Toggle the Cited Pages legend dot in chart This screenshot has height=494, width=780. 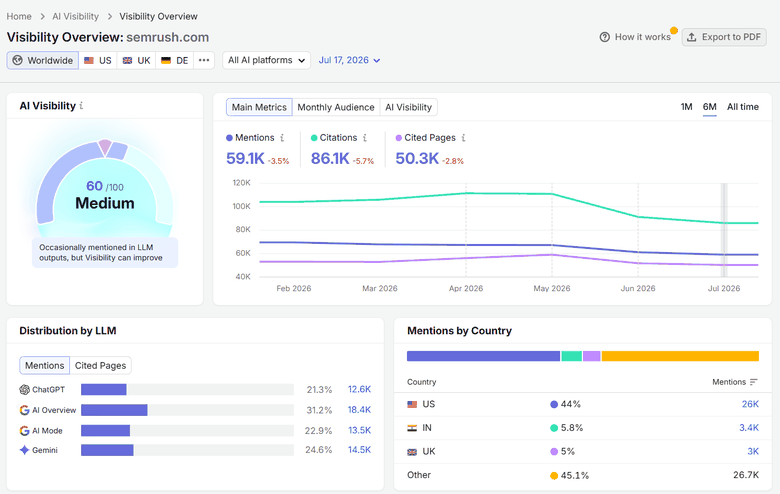click(398, 138)
